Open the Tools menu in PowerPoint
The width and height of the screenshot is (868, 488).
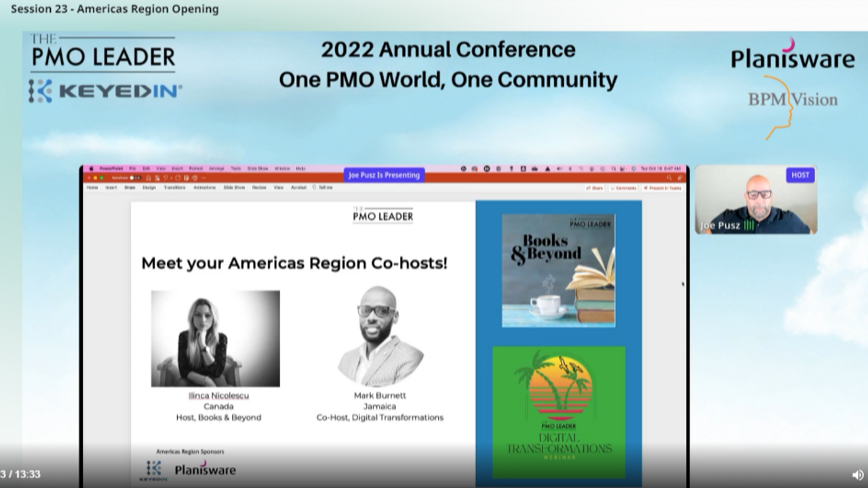[236, 168]
